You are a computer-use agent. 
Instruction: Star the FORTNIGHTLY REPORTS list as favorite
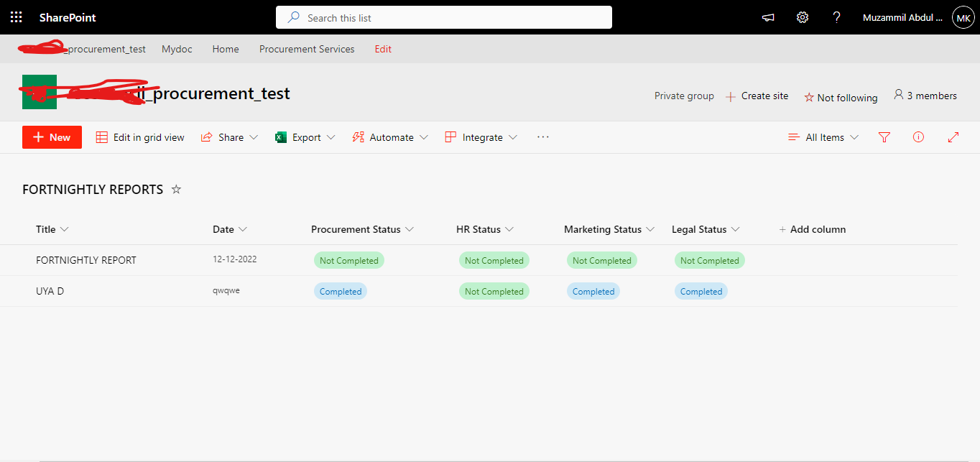175,189
